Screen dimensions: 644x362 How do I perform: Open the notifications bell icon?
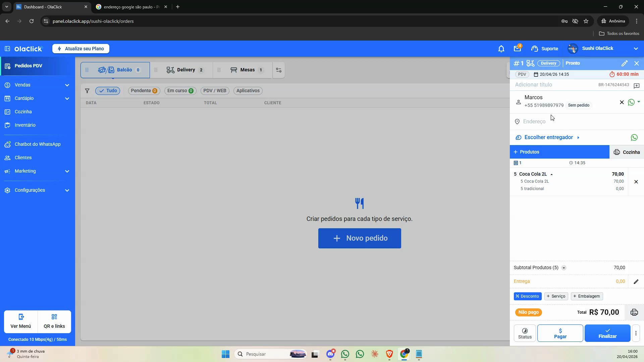[501, 49]
